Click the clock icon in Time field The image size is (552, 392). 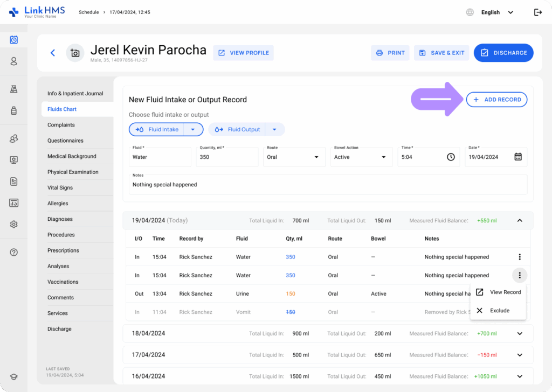(451, 157)
